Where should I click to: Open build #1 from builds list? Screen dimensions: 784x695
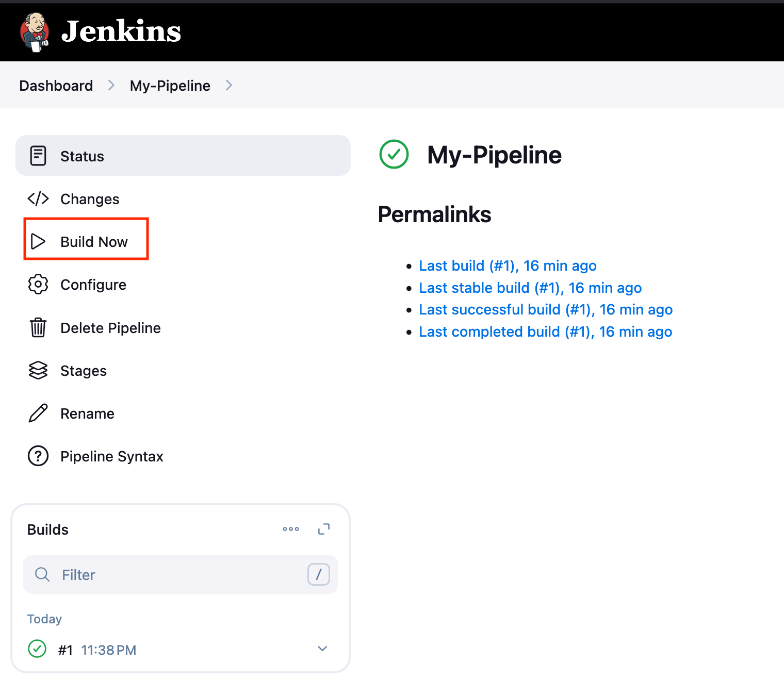(66, 650)
